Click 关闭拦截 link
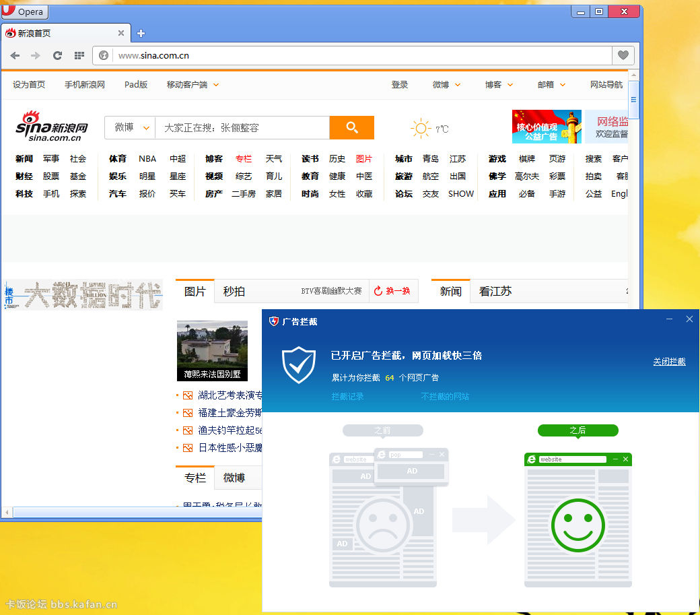The image size is (700, 615). point(669,362)
